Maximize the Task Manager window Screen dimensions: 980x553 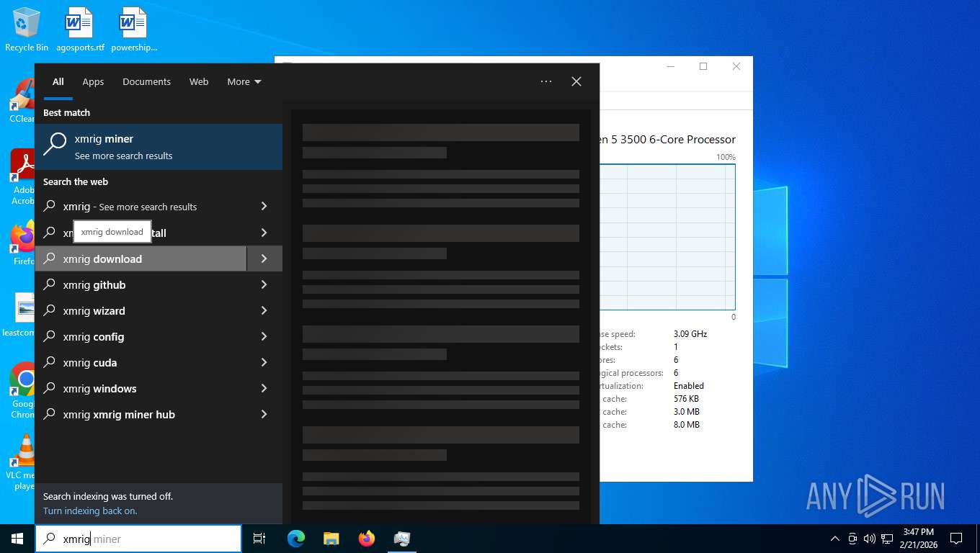pos(703,66)
